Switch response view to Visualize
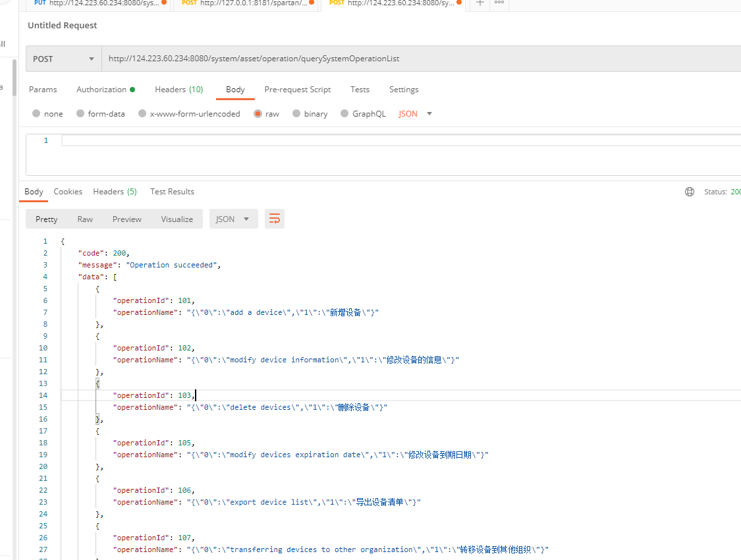Viewport: 741px width, 560px height. tap(177, 219)
